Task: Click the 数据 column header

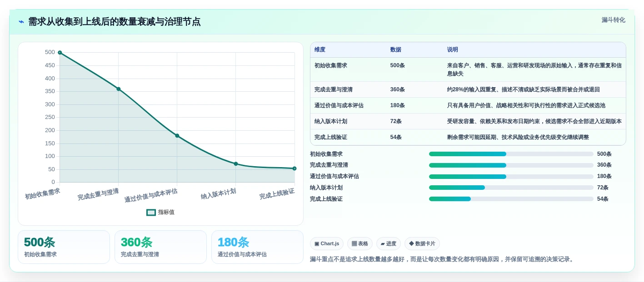Action: 395,49
